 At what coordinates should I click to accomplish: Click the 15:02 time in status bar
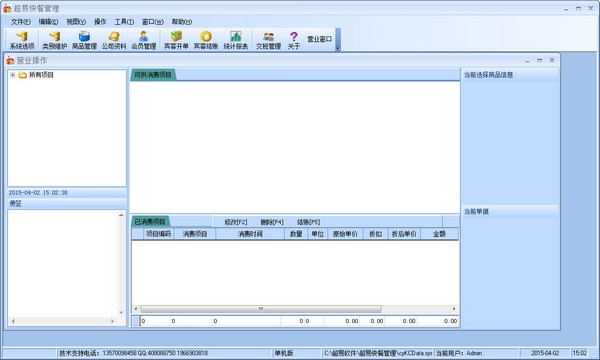[580, 353]
